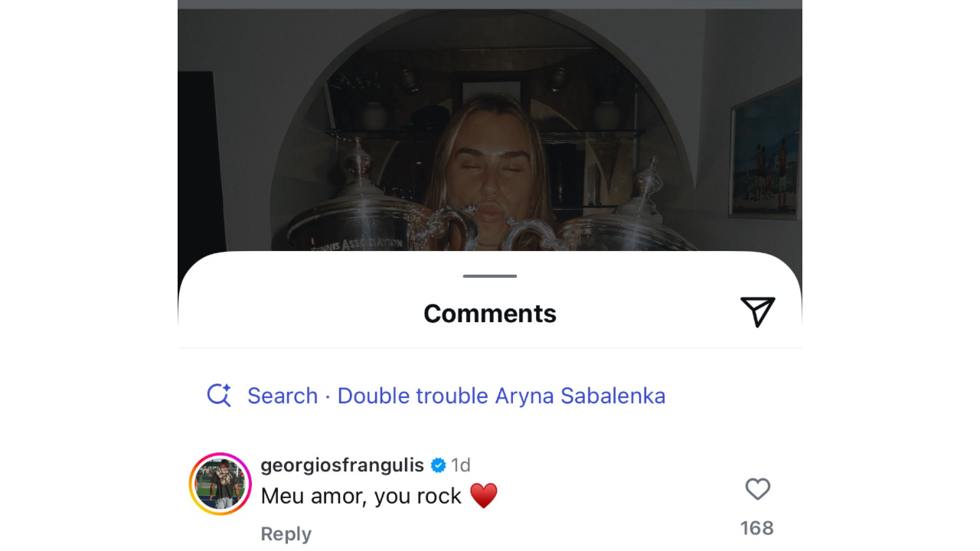Visit the georgiosfrangulis username profile
980x551 pixels.
click(x=342, y=465)
